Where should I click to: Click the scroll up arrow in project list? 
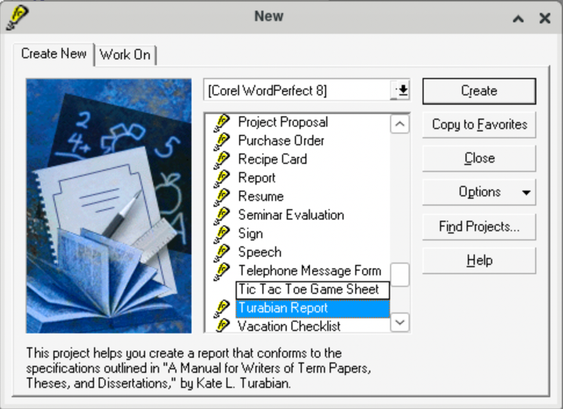400,124
